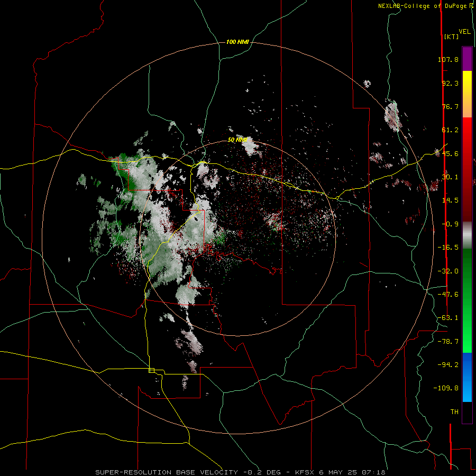Image resolution: width=476 pixels, height=476 pixels.
Task: Click the -0.9 legend value
Action: coord(450,224)
